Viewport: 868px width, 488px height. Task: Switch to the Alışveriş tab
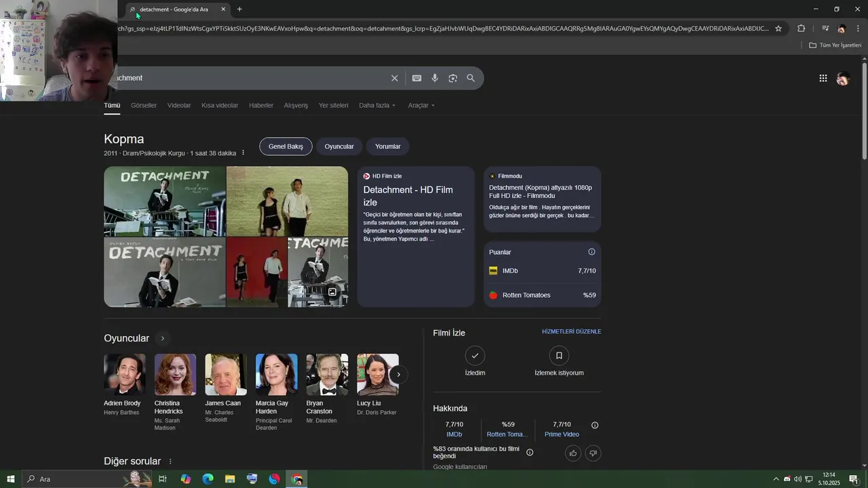[296, 106]
